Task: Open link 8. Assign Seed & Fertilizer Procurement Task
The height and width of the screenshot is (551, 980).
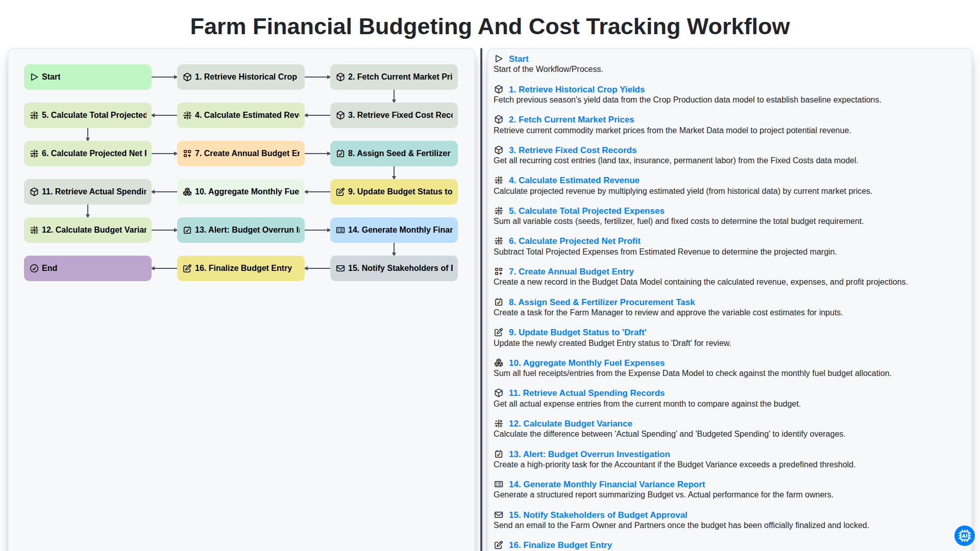Action: pyautogui.click(x=602, y=302)
